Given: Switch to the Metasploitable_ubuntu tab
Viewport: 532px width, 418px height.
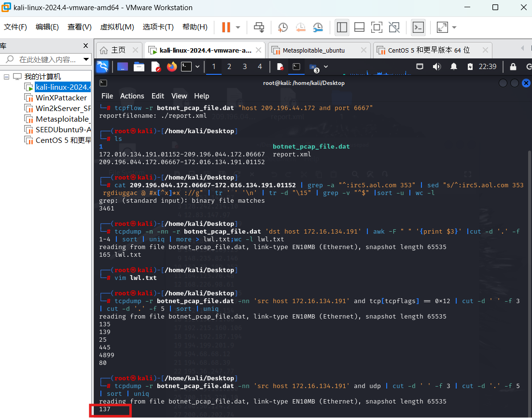Looking at the screenshot, I should (314, 50).
